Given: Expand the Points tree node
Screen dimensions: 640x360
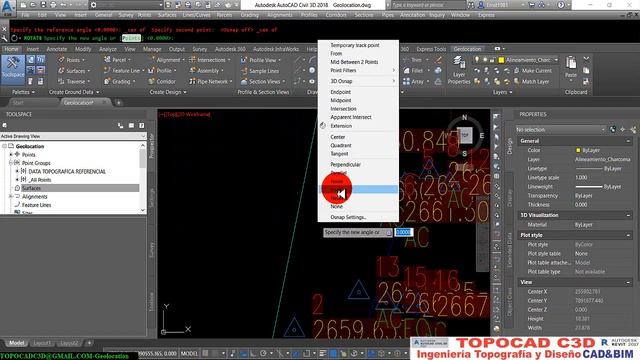Looking at the screenshot, I should (x=11, y=155).
